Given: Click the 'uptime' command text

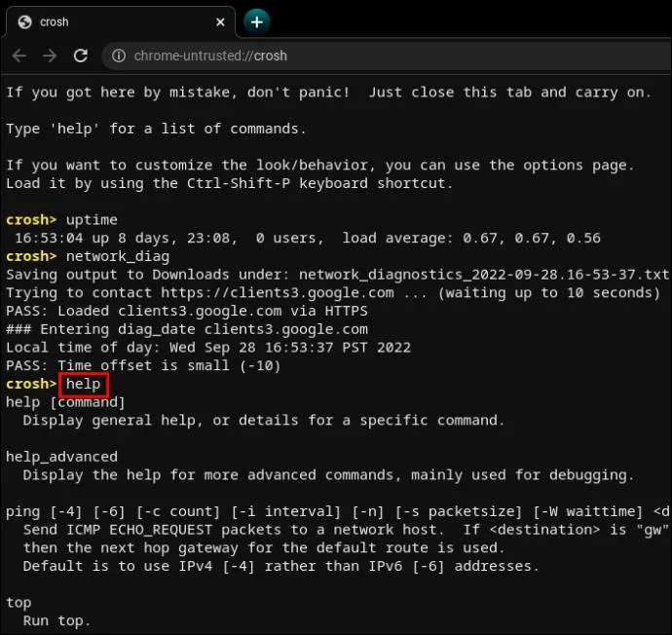Looking at the screenshot, I should [x=92, y=220].
